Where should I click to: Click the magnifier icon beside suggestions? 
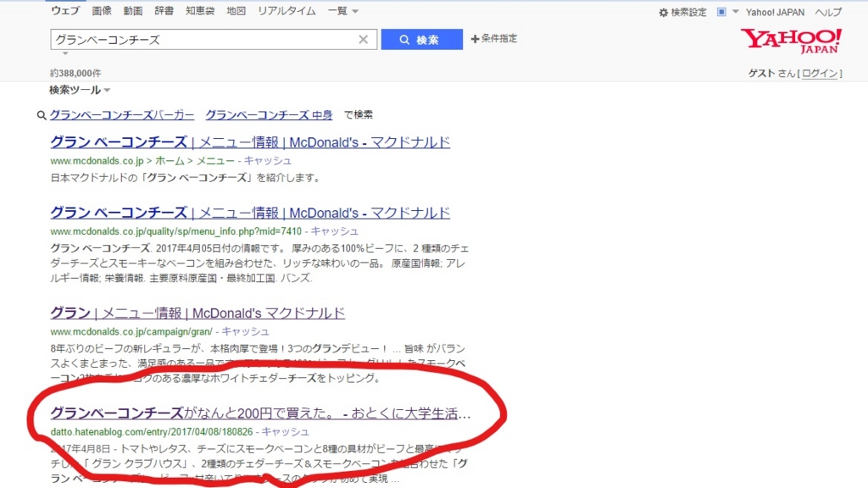coord(42,115)
